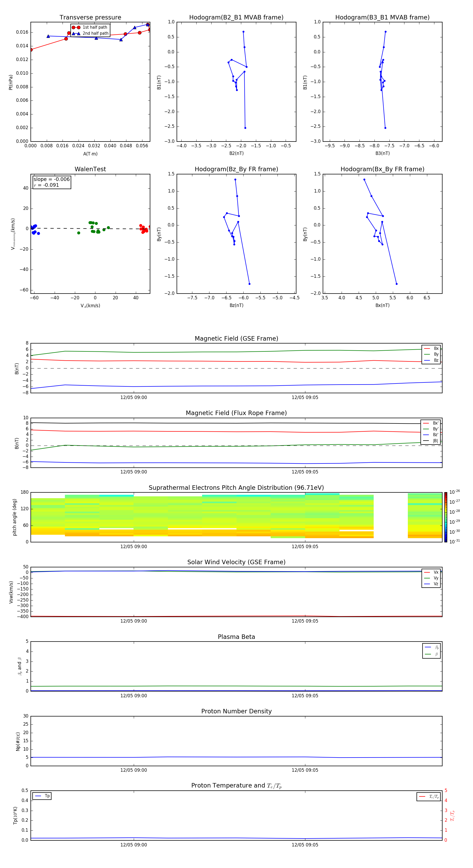This screenshot has height=868, width=473.
Task: Click the 'Magnetic Field (GSE Frame)' title
Action: point(236,339)
